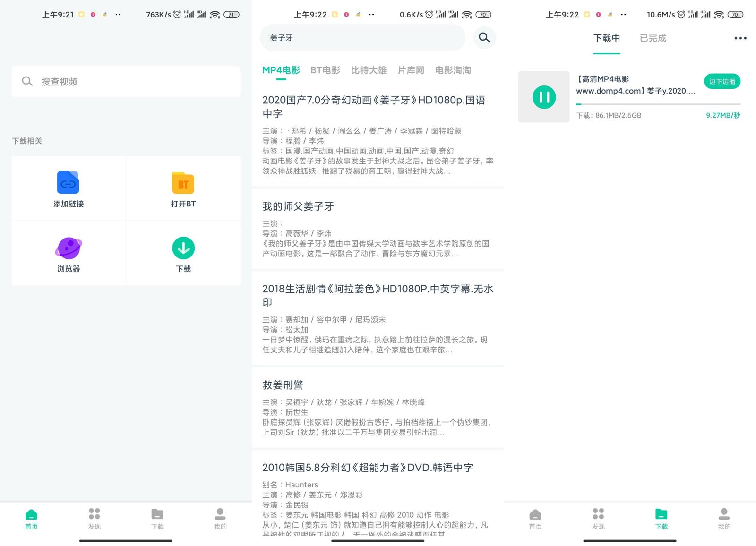Viewport: 756px width, 546px height.
Task: Switch to the 片库网 source tab
Action: pos(411,70)
